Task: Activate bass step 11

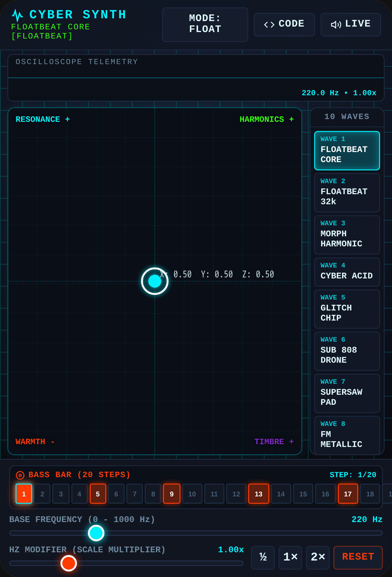Action: click(x=214, y=494)
